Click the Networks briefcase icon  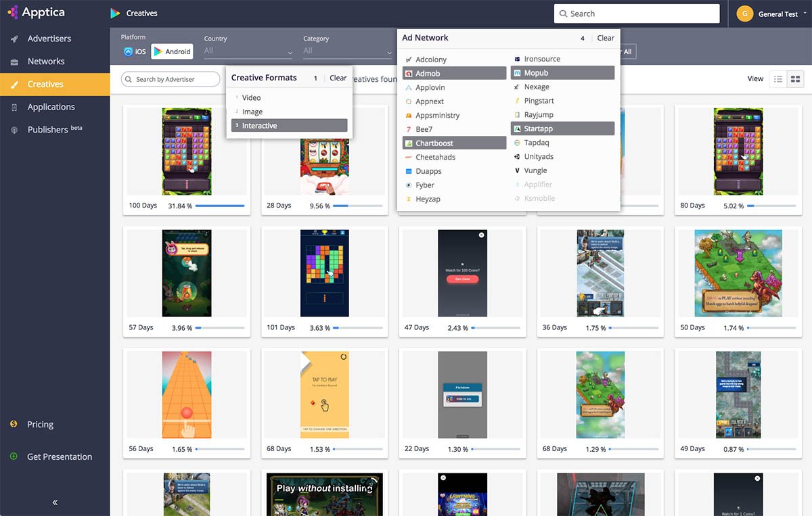14,62
